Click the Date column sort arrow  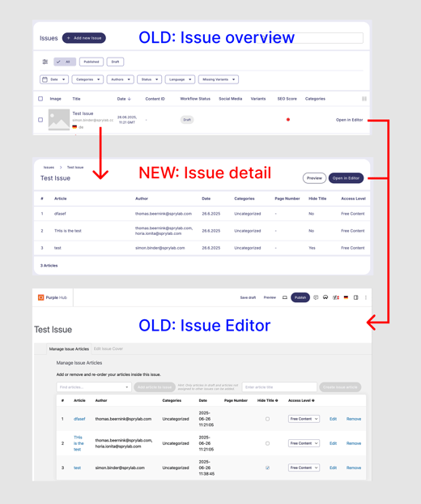pos(129,99)
